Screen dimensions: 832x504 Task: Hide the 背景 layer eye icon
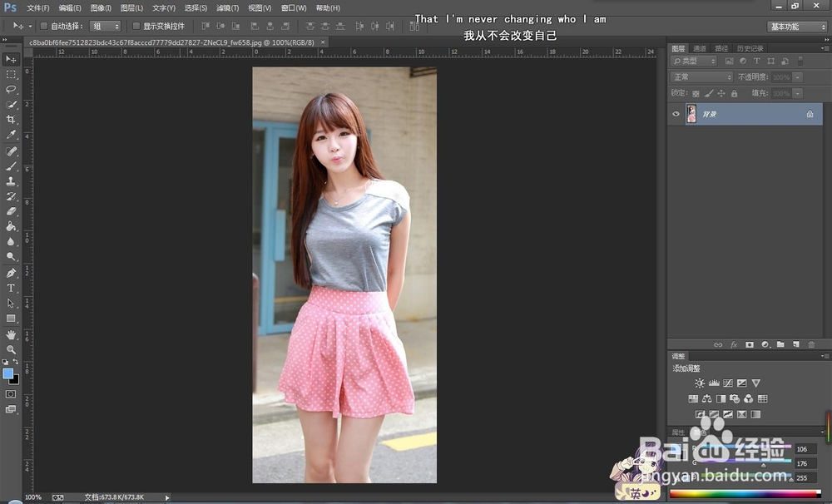(x=676, y=114)
